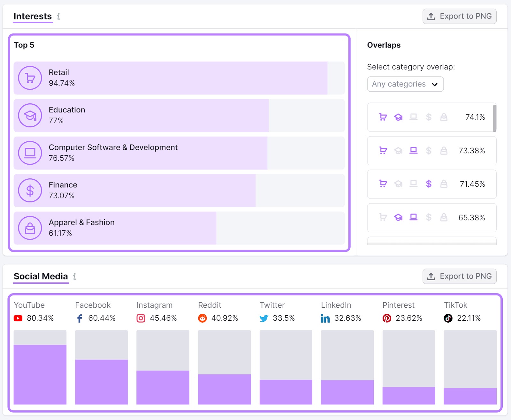Select the Facebook icon
The width and height of the screenshot is (511, 420).
(x=79, y=318)
